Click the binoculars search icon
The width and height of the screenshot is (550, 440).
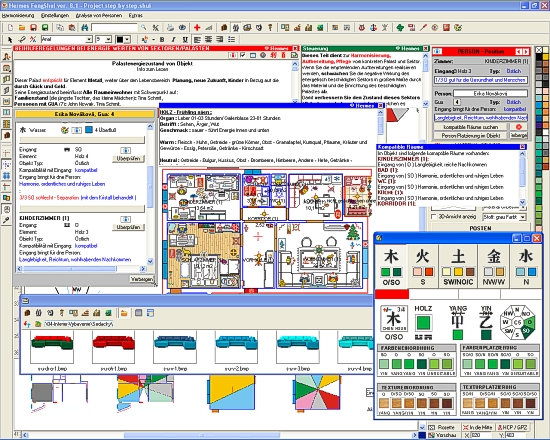85,27
